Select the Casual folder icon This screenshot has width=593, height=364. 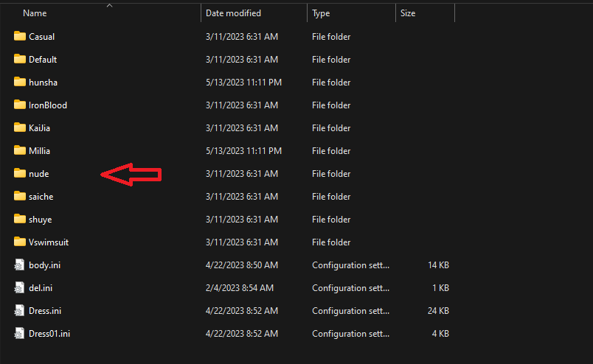click(x=20, y=36)
